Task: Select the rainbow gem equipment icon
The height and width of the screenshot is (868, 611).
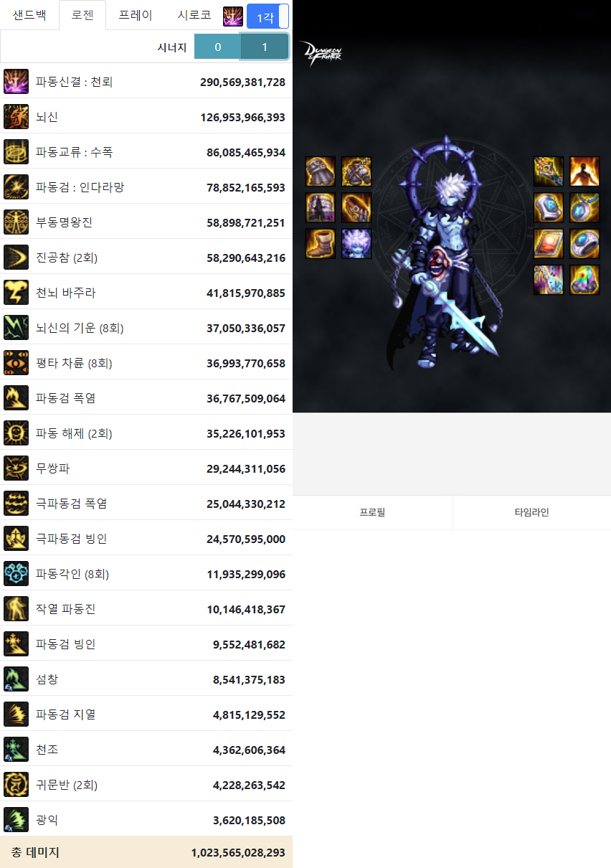Action: click(x=584, y=280)
